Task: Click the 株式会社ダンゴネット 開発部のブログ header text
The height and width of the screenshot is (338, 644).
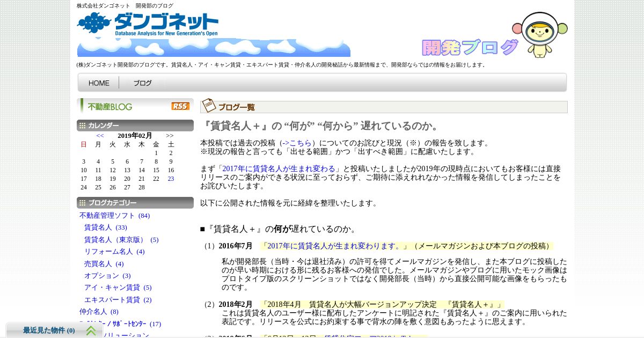Action: (x=125, y=6)
